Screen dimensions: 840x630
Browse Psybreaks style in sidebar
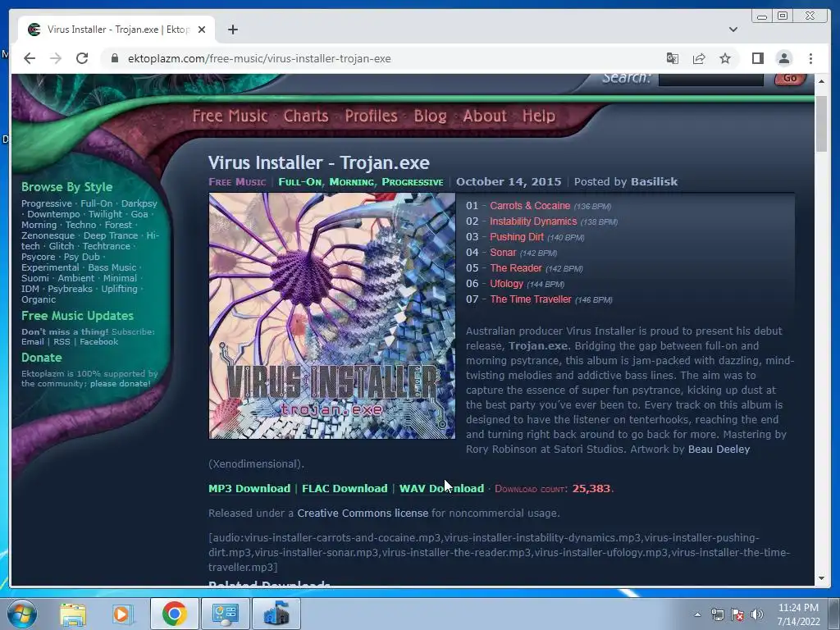[x=70, y=290]
